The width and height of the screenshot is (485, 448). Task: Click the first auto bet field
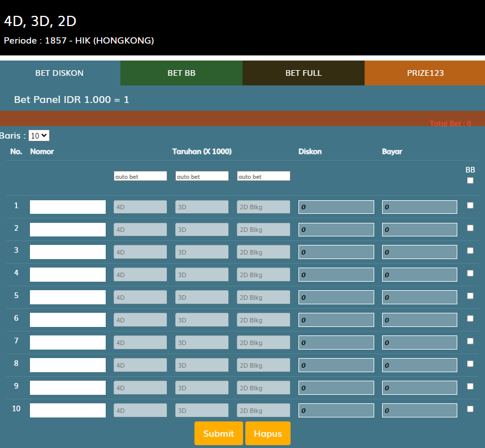(140, 176)
